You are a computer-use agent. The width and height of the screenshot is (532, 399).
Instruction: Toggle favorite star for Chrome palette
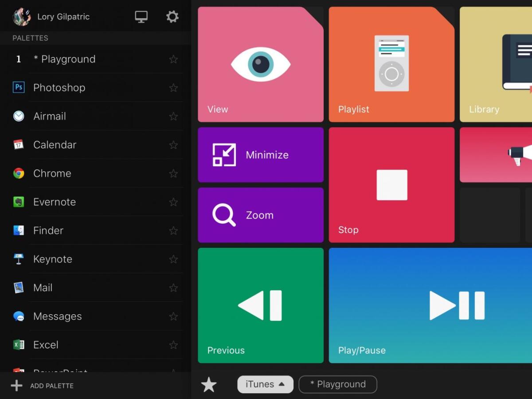(x=173, y=173)
